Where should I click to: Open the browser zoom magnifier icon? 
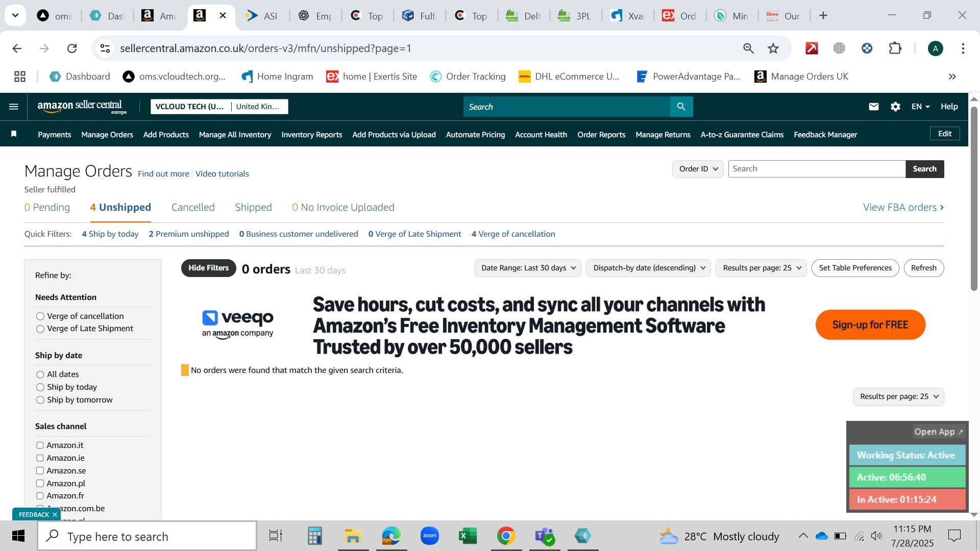[748, 48]
